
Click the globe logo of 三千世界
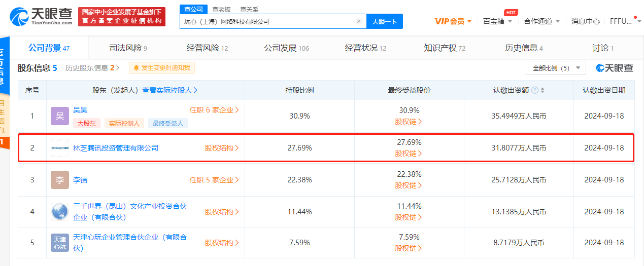60,212
